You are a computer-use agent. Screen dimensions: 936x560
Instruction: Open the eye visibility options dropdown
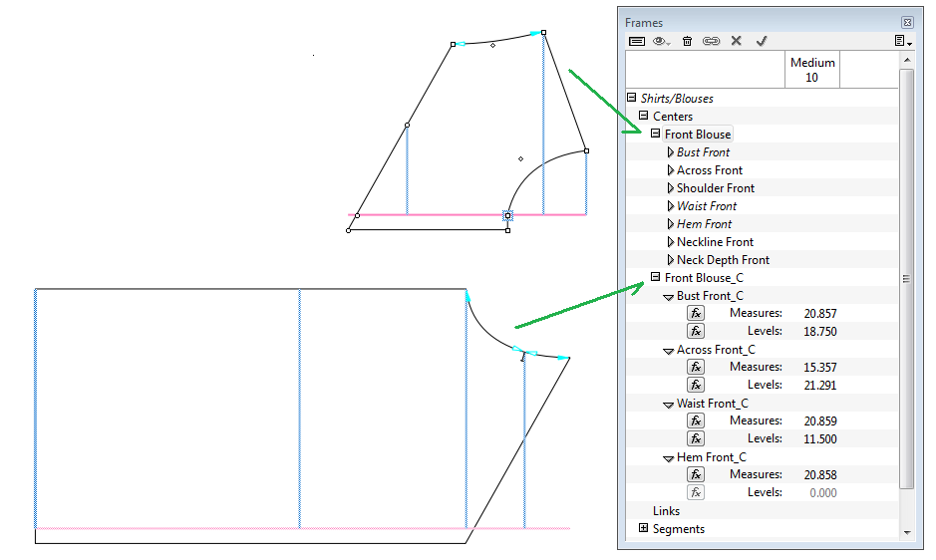[x=662, y=41]
